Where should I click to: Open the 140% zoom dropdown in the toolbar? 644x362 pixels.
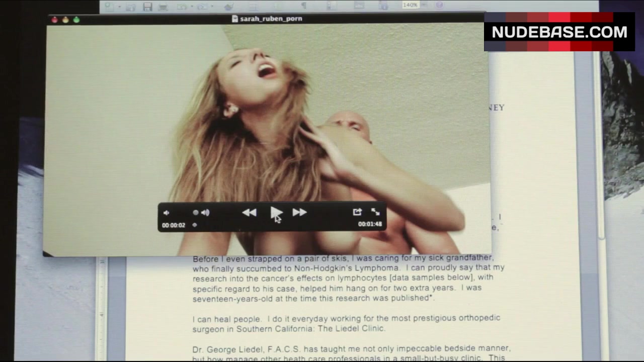pyautogui.click(x=411, y=5)
